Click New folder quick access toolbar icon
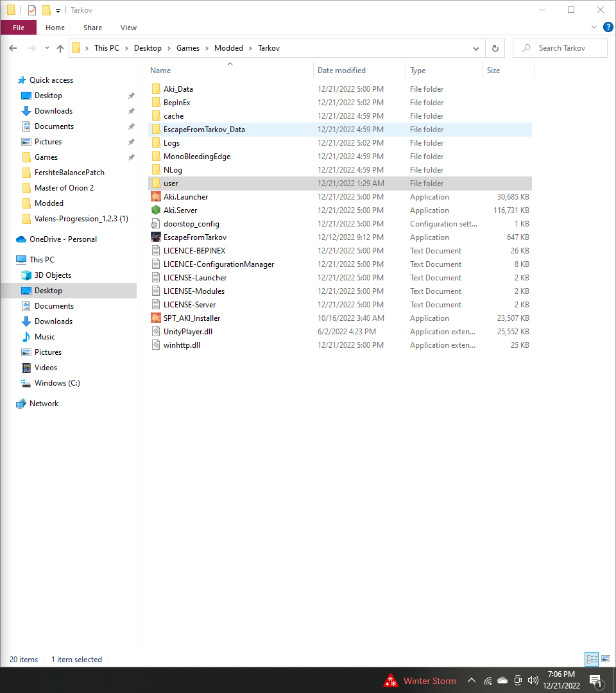The image size is (616, 693). 46,10
